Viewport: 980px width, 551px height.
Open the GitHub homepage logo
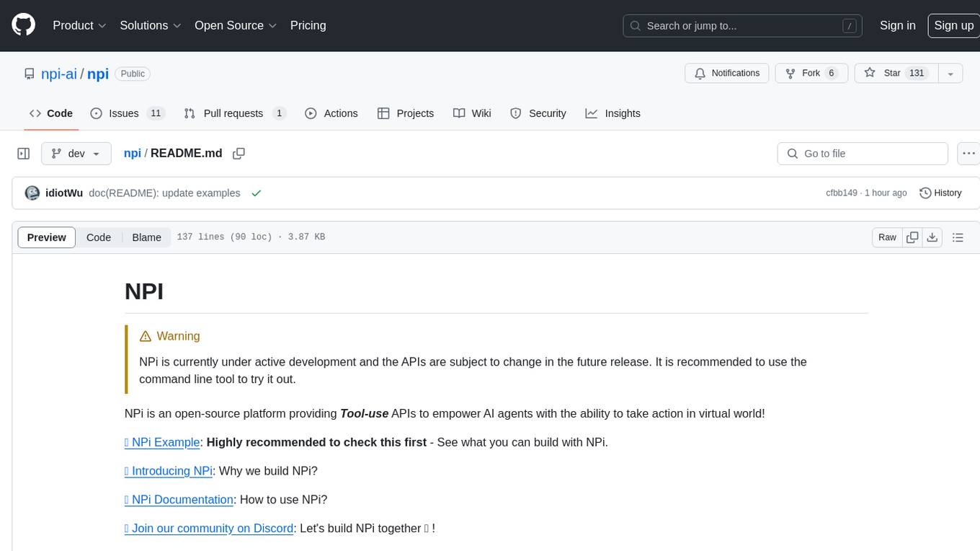[x=23, y=25]
